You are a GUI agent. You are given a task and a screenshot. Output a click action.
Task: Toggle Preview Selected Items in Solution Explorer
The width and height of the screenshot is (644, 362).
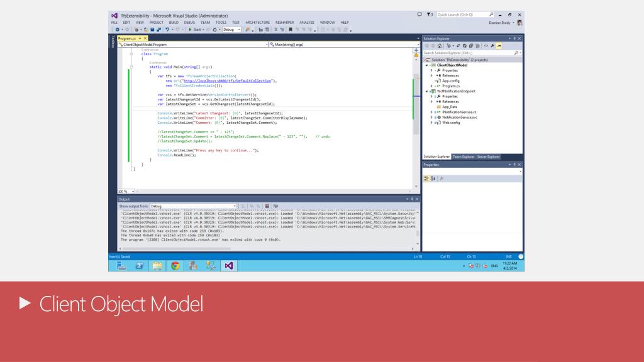tap(499, 46)
